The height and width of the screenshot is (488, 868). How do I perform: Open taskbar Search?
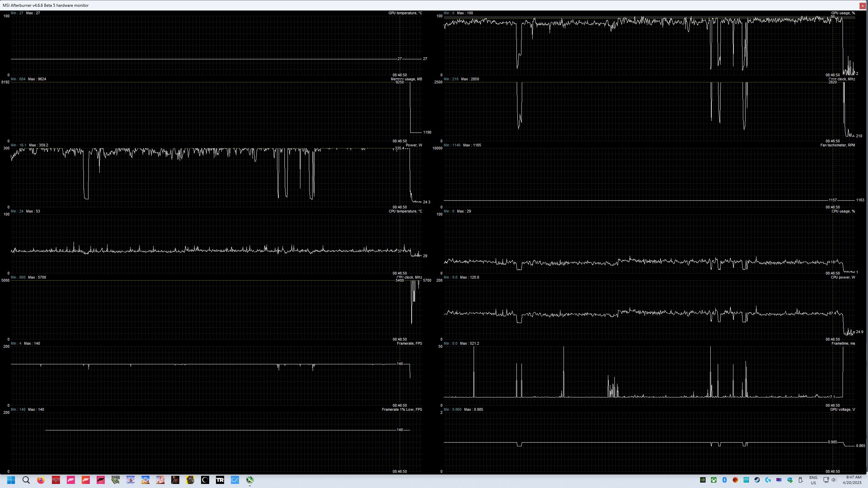[26, 480]
